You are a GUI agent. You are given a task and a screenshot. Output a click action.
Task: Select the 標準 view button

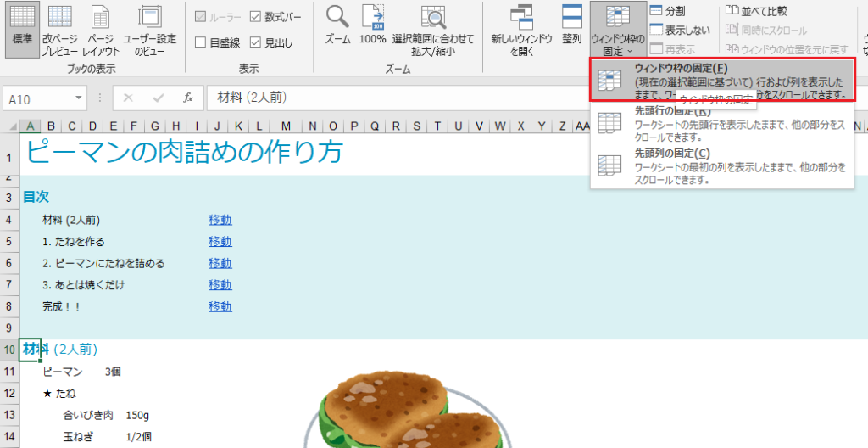point(22,30)
